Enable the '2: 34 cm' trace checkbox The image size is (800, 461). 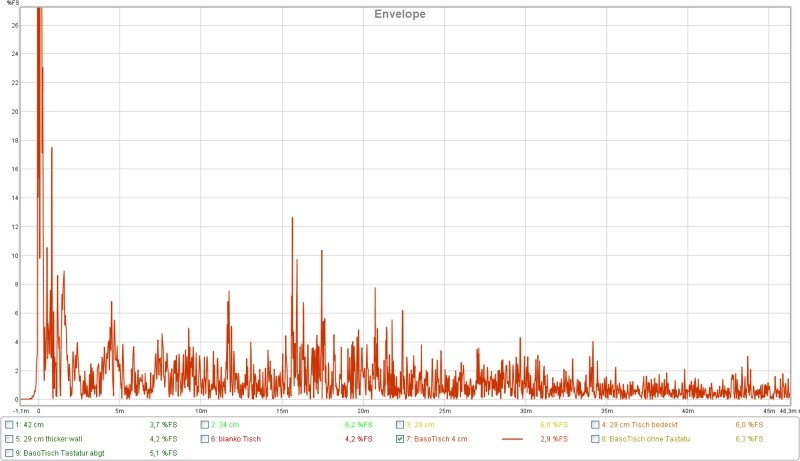tap(205, 424)
